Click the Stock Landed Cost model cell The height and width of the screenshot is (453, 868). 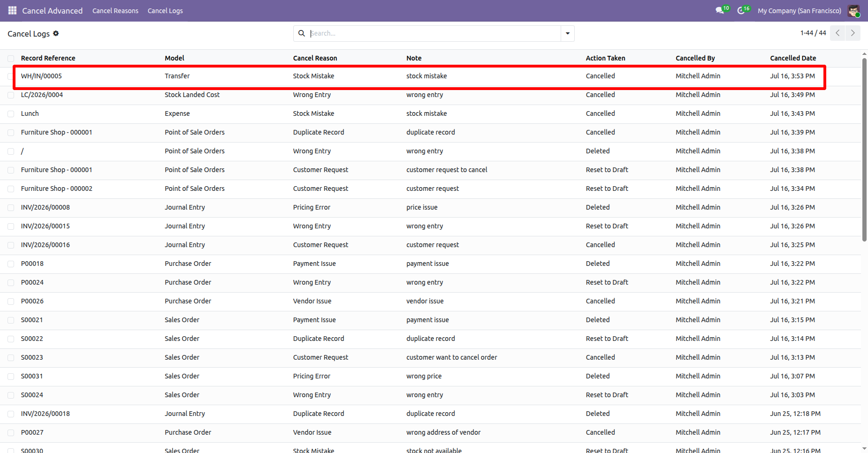(x=192, y=95)
